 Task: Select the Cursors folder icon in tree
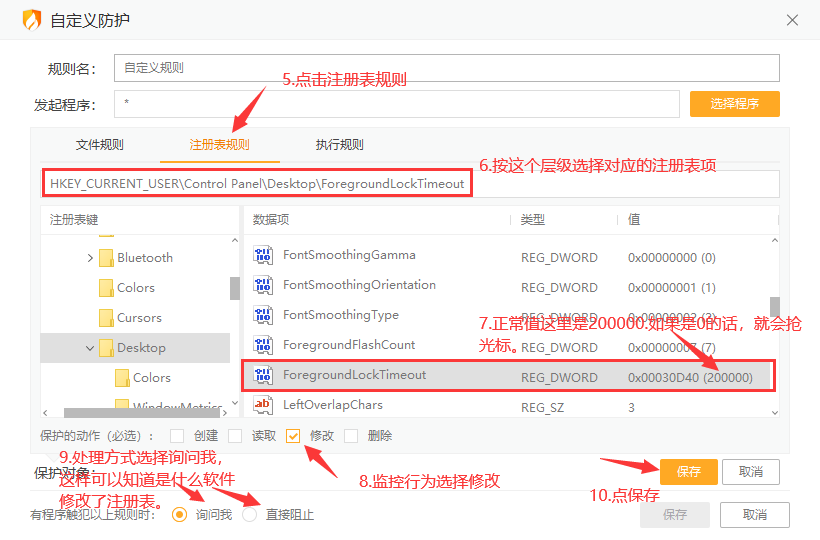[107, 318]
